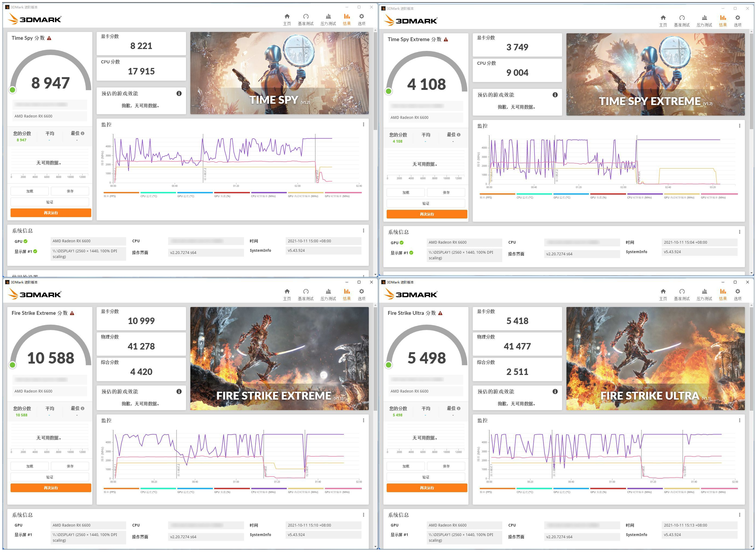Viewport: 756px width, 552px height.
Task: Open monitoring panel menu in Time Spy window
Action: pyautogui.click(x=363, y=125)
